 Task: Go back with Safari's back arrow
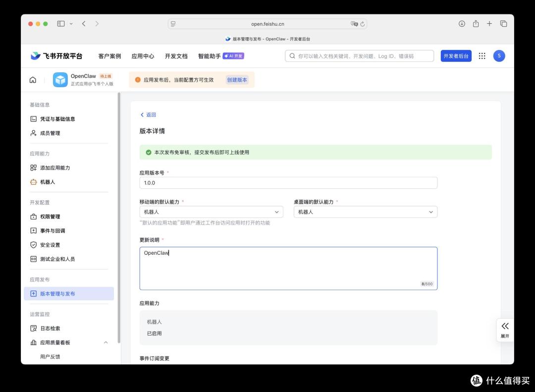[x=84, y=24]
